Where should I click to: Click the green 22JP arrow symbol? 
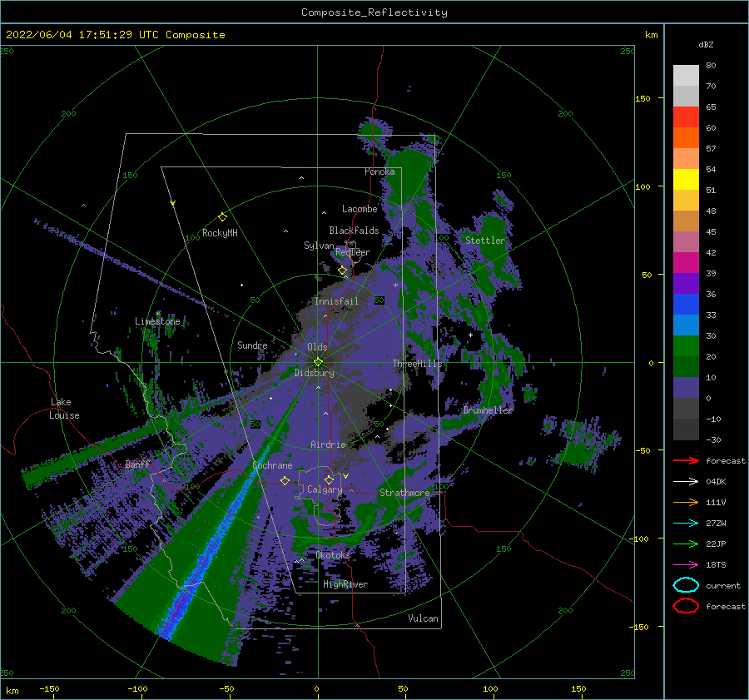tap(686, 544)
